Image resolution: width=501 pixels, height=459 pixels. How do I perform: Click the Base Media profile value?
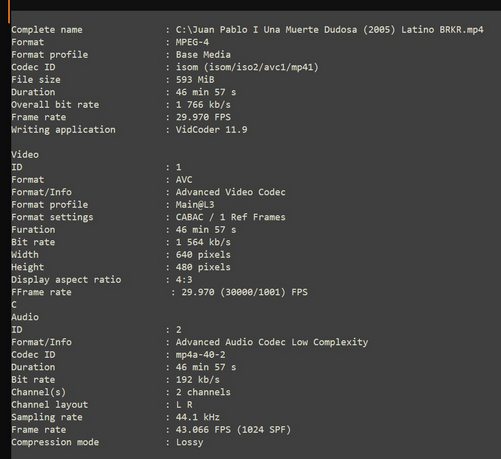tap(203, 55)
